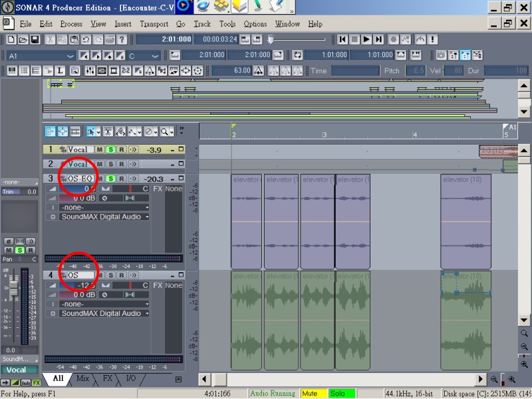Open track 3 SoundMAX Digital Audio output dropdown

tap(146, 217)
